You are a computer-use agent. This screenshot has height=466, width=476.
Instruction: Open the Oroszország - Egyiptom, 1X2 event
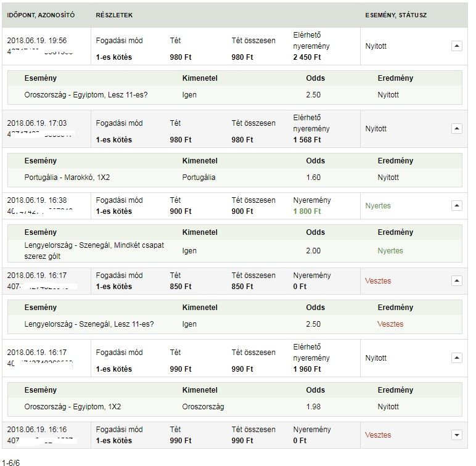(x=73, y=407)
